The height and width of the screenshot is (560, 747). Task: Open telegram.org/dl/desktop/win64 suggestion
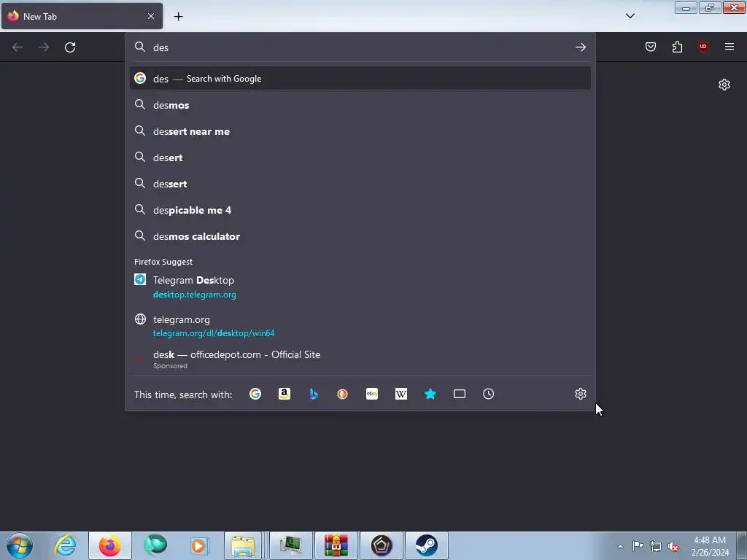[x=360, y=326]
